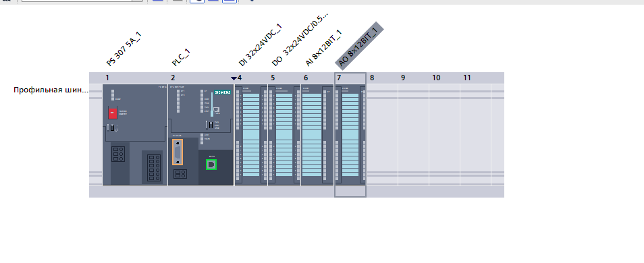644x263 pixels.
Task: Click the power connector below the MPI port
Action: pyautogui.click(x=180, y=174)
